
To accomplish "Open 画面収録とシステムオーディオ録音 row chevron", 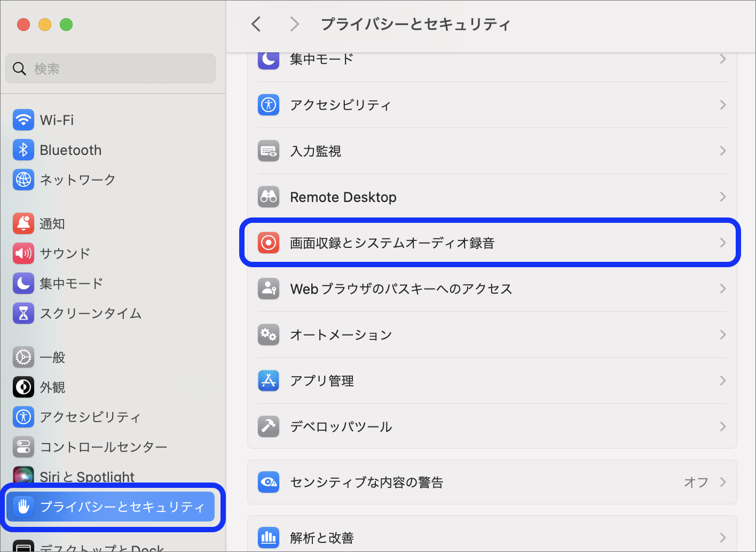I will [x=723, y=243].
